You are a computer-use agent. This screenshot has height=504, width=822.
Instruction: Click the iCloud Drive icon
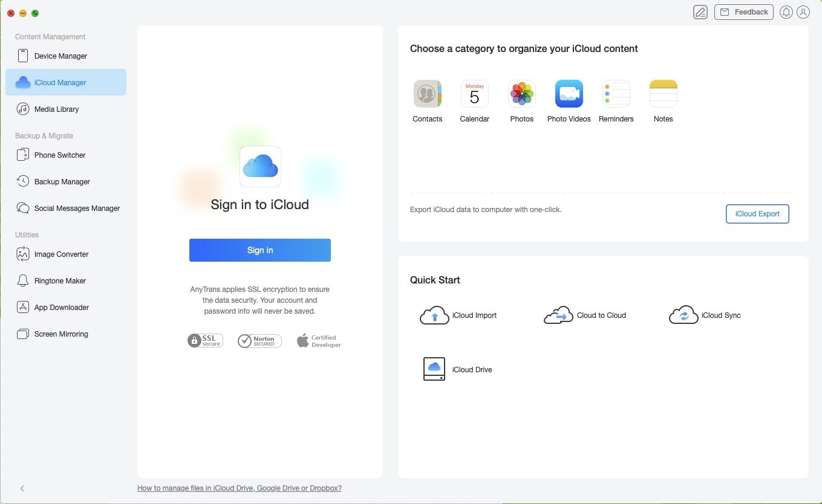point(434,369)
